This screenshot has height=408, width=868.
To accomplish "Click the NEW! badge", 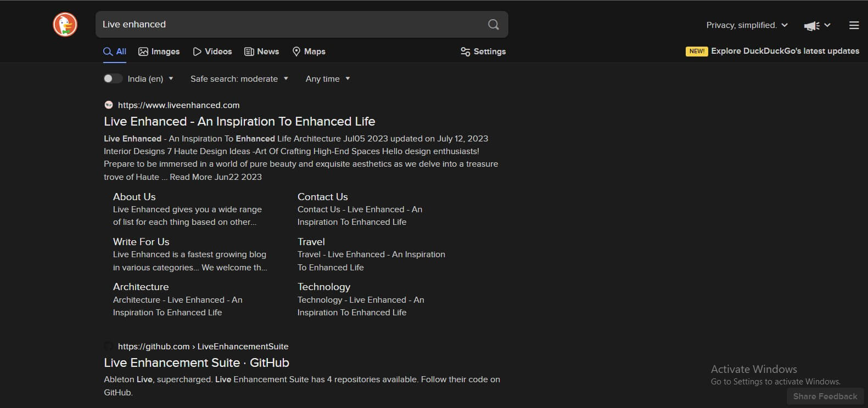I will pyautogui.click(x=697, y=51).
